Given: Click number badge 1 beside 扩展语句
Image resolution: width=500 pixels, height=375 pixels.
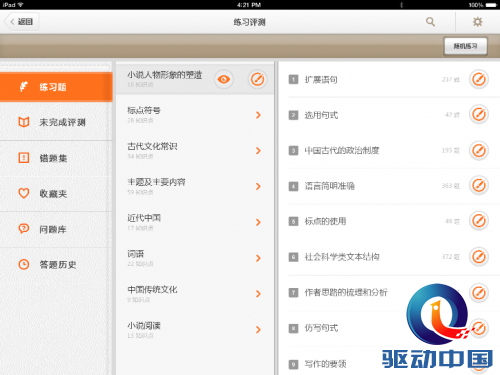Looking at the screenshot, I should (x=293, y=80).
